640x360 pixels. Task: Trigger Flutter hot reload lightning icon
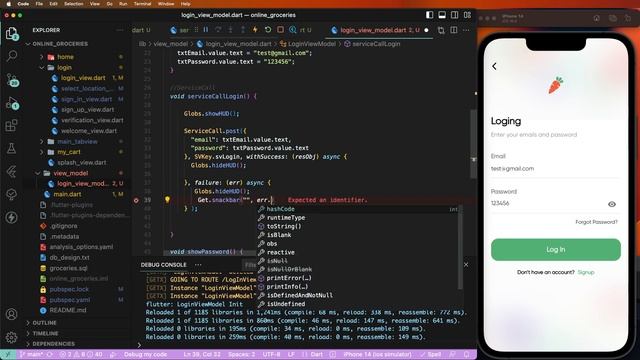point(255,30)
